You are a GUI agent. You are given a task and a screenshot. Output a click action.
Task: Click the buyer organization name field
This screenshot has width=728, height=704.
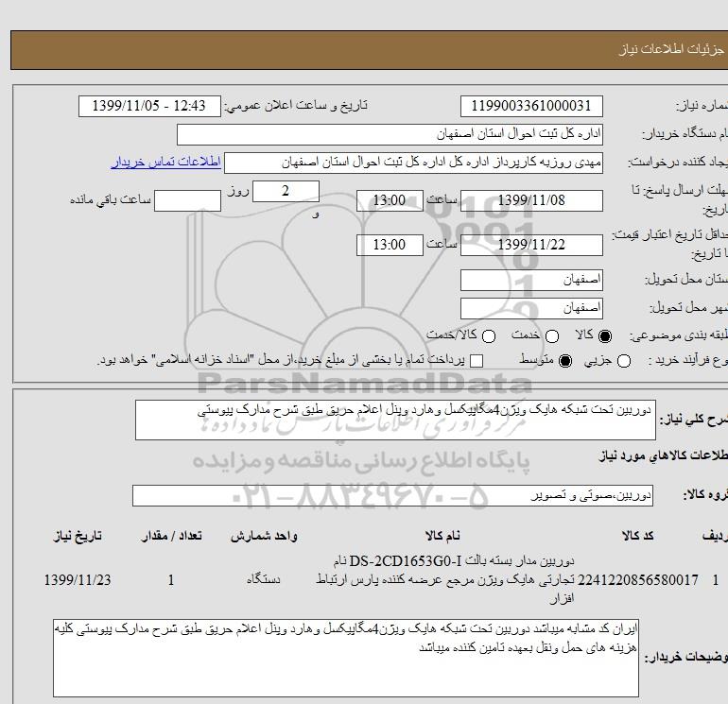390,134
